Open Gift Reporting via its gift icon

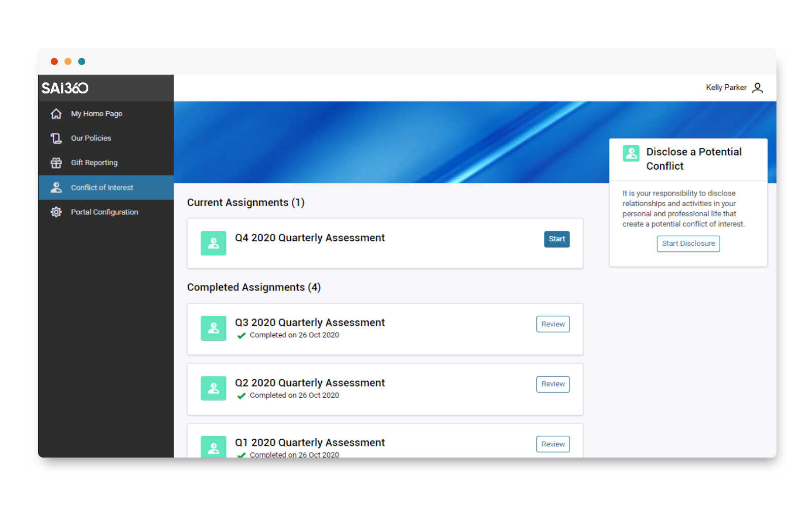[56, 163]
